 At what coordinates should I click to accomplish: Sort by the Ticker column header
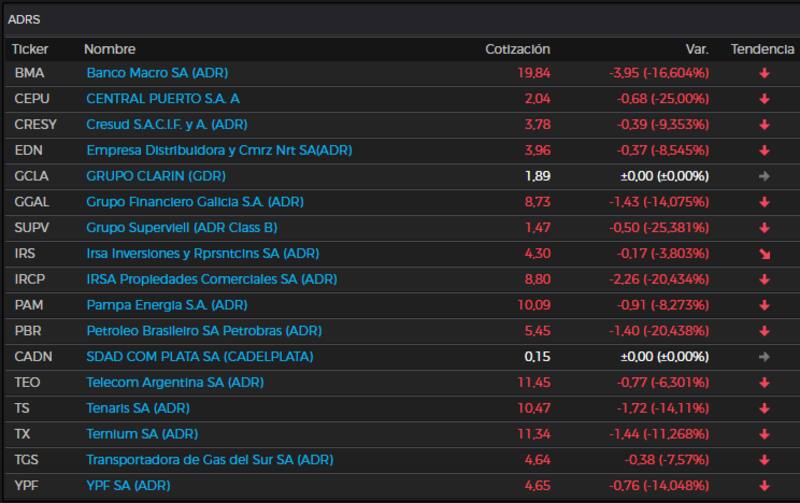click(30, 49)
